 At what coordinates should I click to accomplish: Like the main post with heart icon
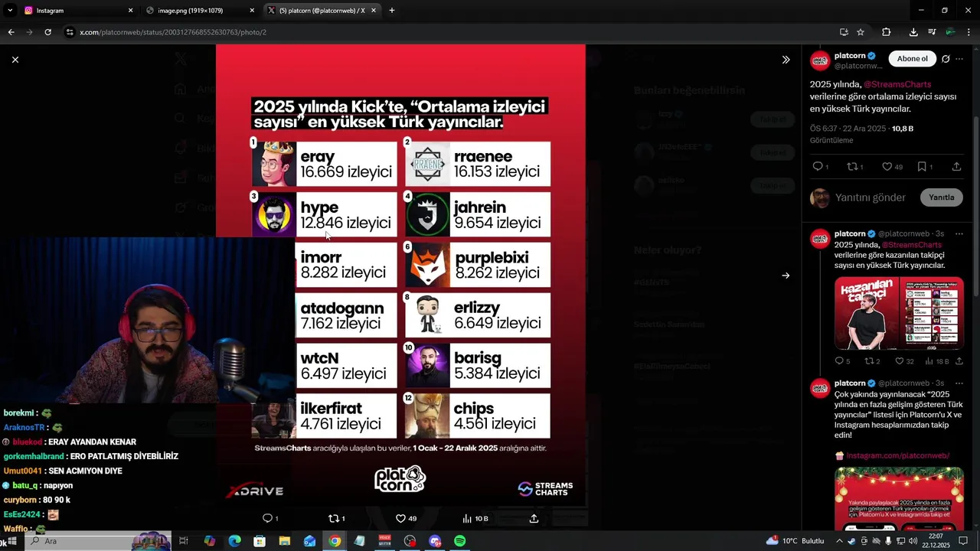[x=887, y=166]
